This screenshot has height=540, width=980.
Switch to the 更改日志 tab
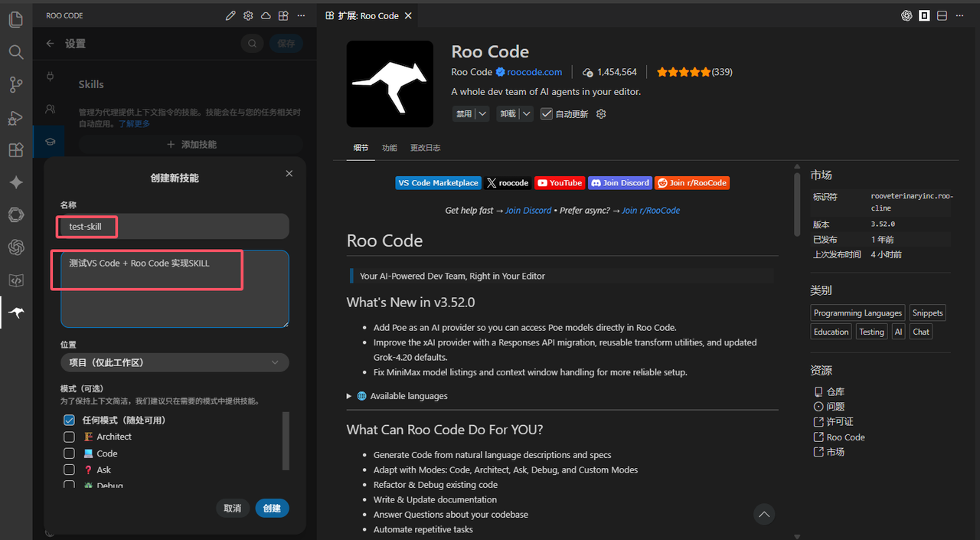coord(426,148)
